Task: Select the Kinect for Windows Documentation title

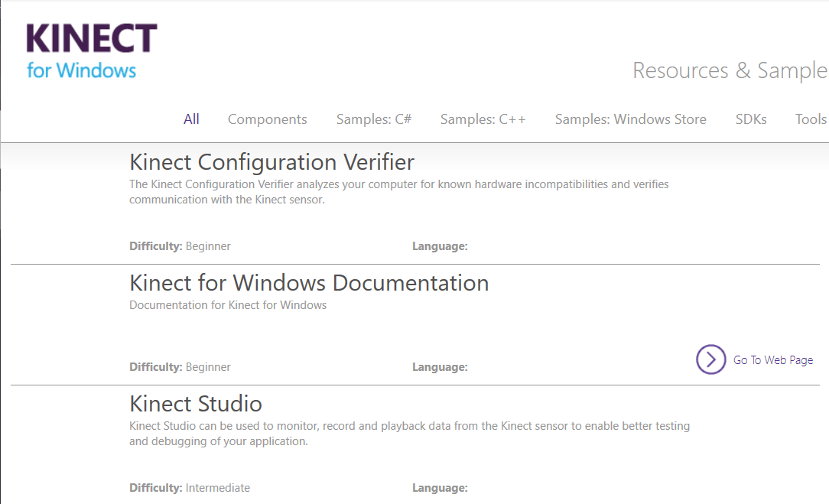Action: click(x=309, y=283)
